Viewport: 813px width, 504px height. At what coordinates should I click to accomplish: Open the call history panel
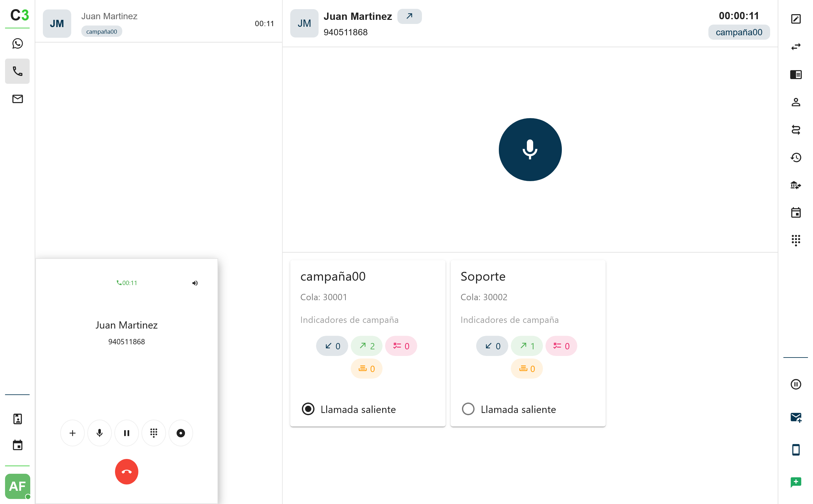pos(795,157)
